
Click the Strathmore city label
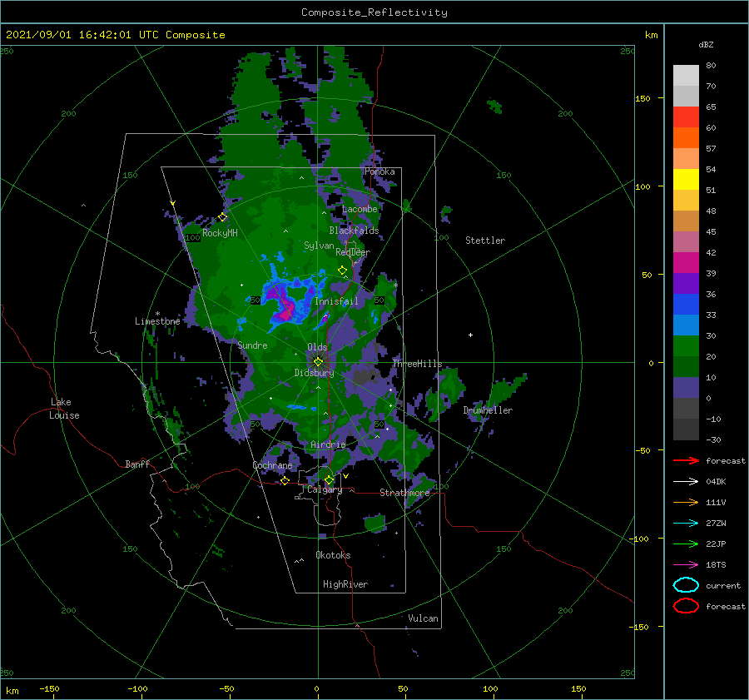[x=404, y=493]
